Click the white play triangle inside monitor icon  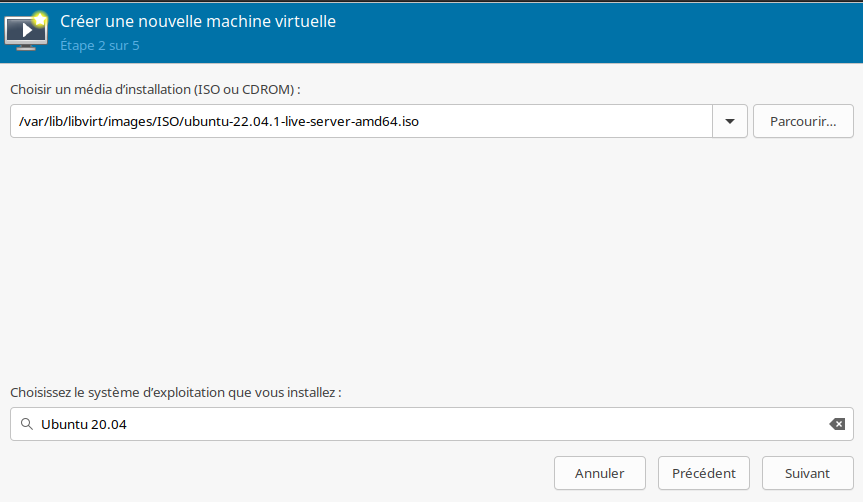coord(26,30)
